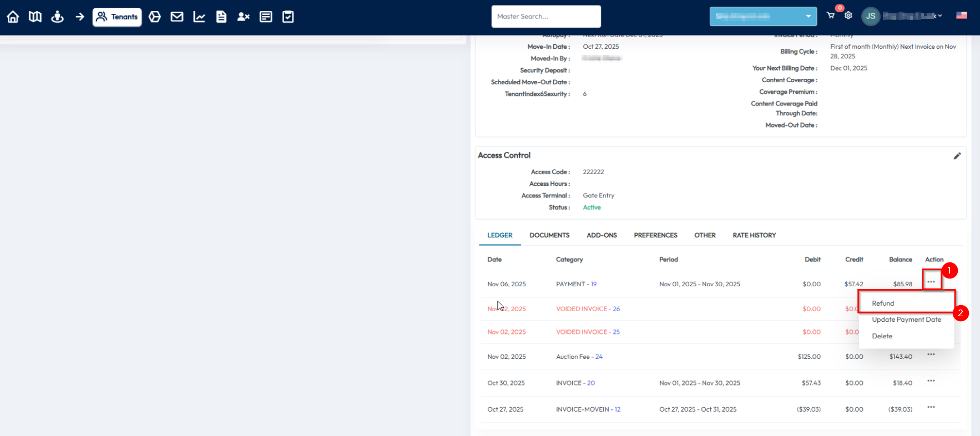
Task: Open the facility map icon
Action: click(35, 17)
